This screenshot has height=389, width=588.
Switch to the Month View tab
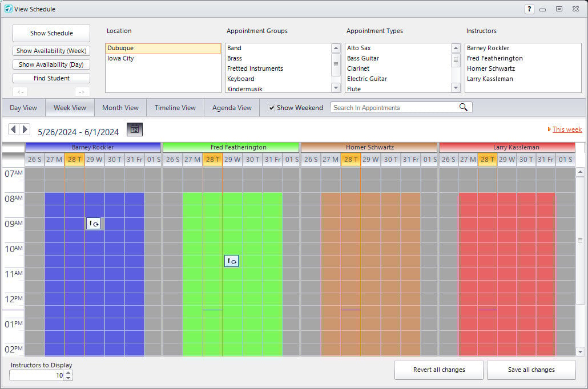point(120,107)
